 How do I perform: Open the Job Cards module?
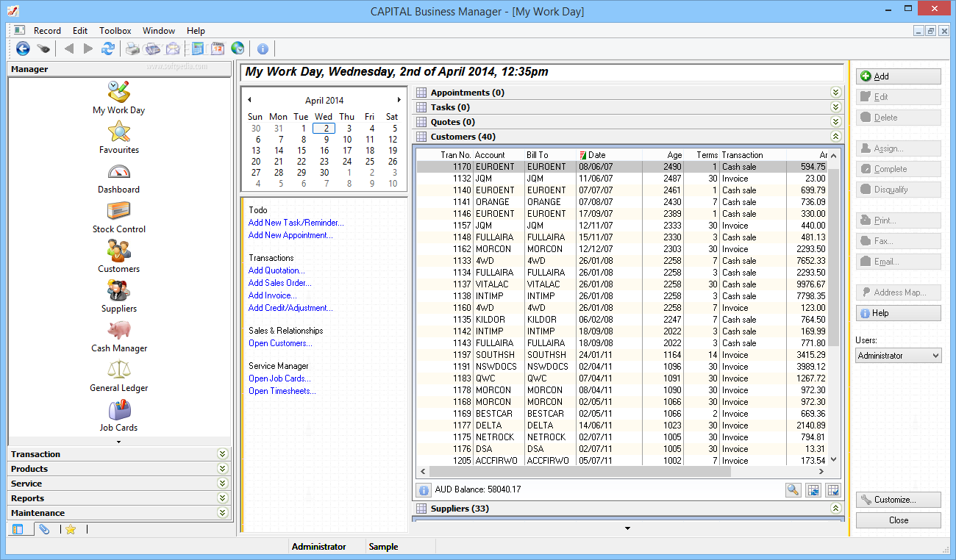click(118, 415)
